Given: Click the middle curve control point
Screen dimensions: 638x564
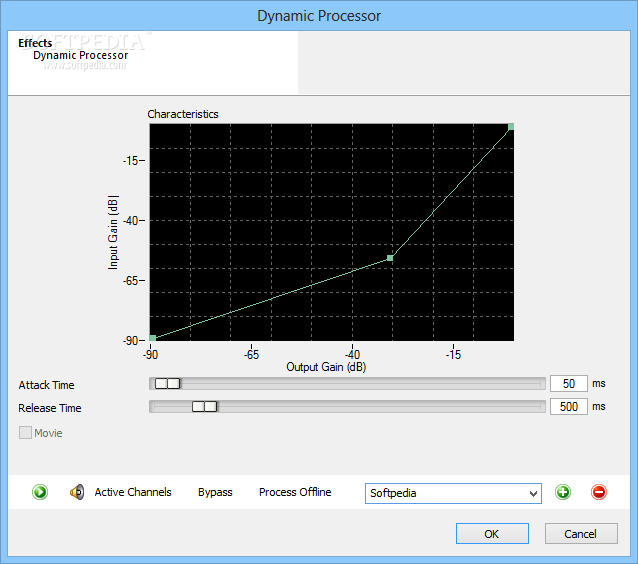Looking at the screenshot, I should click(x=390, y=258).
